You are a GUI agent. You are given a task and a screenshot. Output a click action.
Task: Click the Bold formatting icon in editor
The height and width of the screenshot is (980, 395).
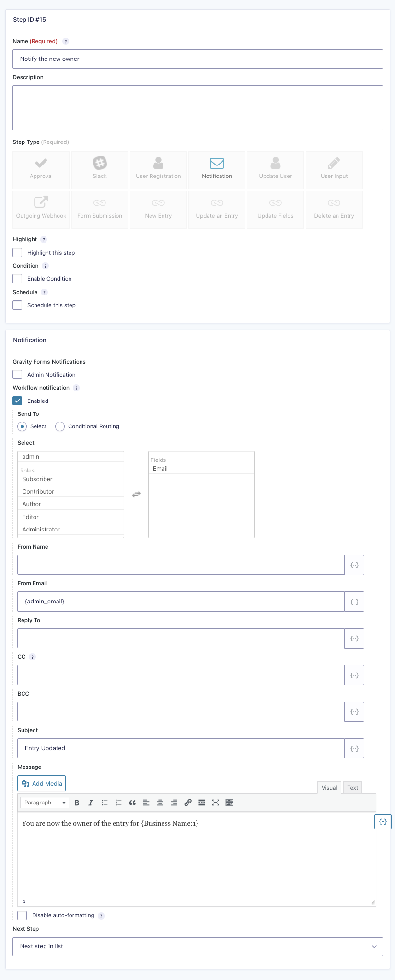pos(77,803)
